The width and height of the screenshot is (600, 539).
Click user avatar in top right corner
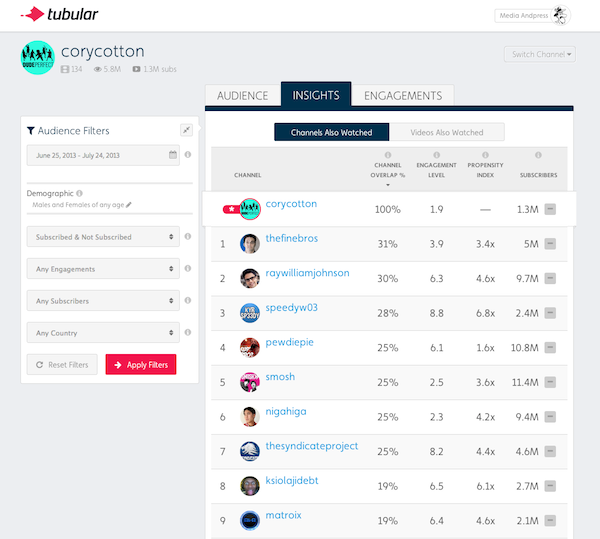[x=562, y=15]
